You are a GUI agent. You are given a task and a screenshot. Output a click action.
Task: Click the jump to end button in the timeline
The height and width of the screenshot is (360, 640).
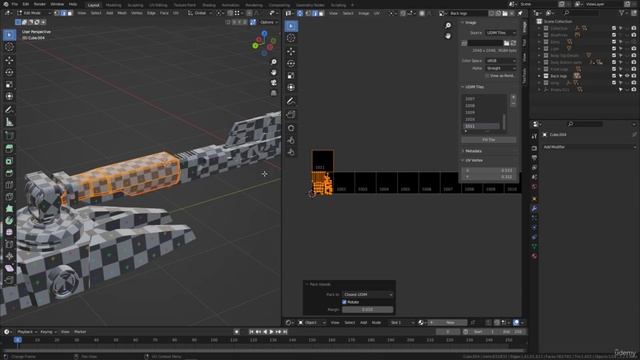click(285, 332)
